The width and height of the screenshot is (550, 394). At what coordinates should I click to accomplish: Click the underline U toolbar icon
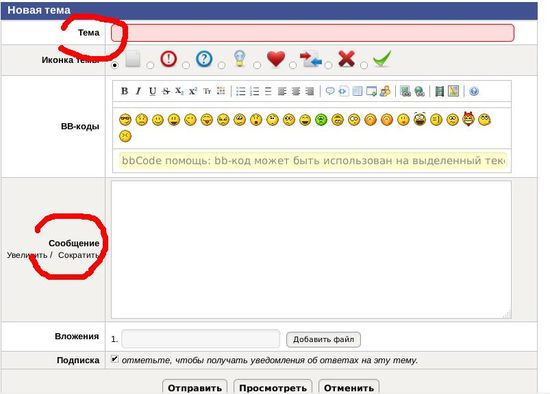(152, 91)
